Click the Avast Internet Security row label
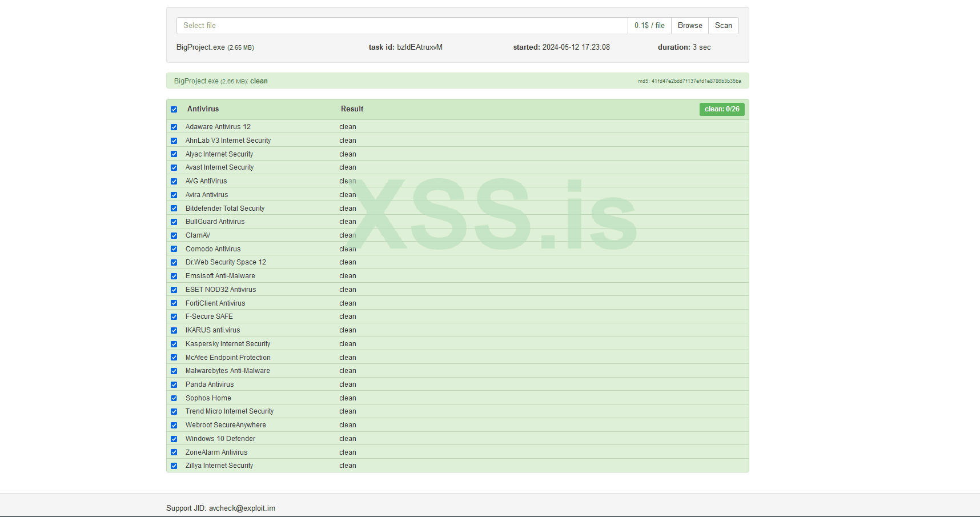Screen dimensions: 980x517 (x=219, y=167)
